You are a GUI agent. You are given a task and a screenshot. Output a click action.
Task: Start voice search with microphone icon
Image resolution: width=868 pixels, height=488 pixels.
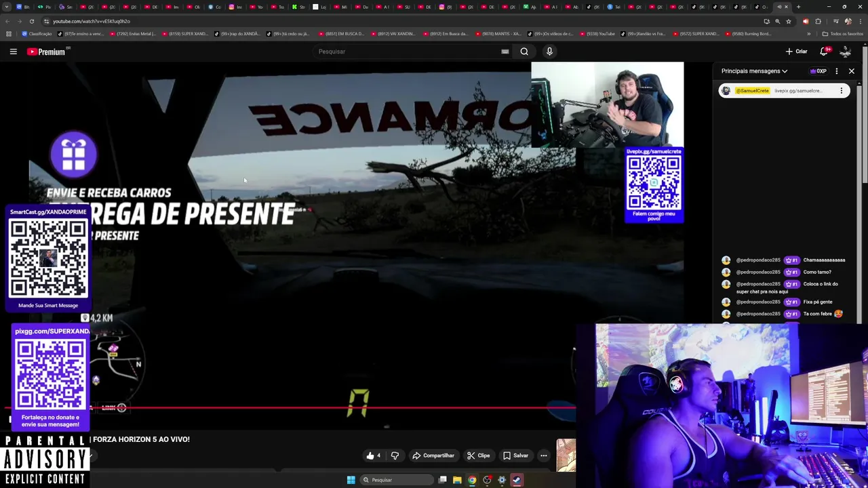tap(549, 52)
